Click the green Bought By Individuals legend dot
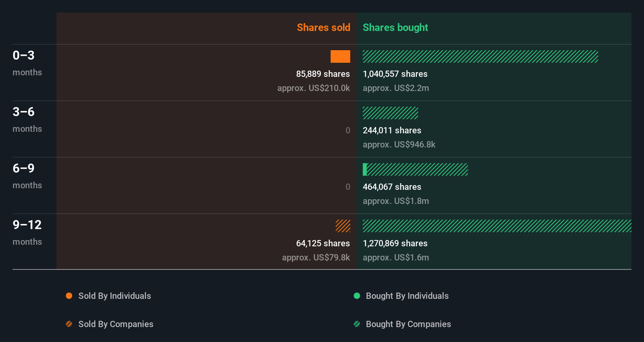This screenshot has width=644, height=342. tap(357, 296)
